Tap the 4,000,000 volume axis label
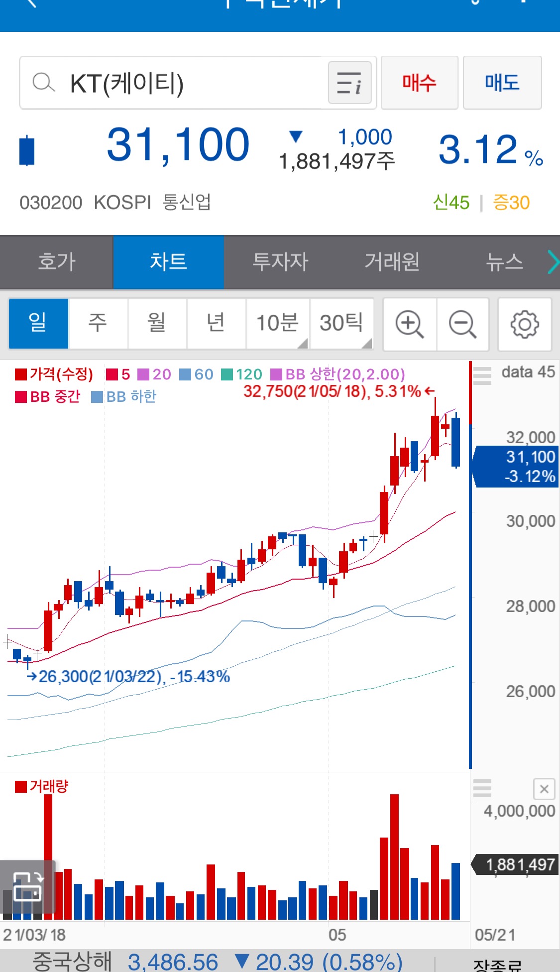The height and width of the screenshot is (972, 560). (519, 811)
